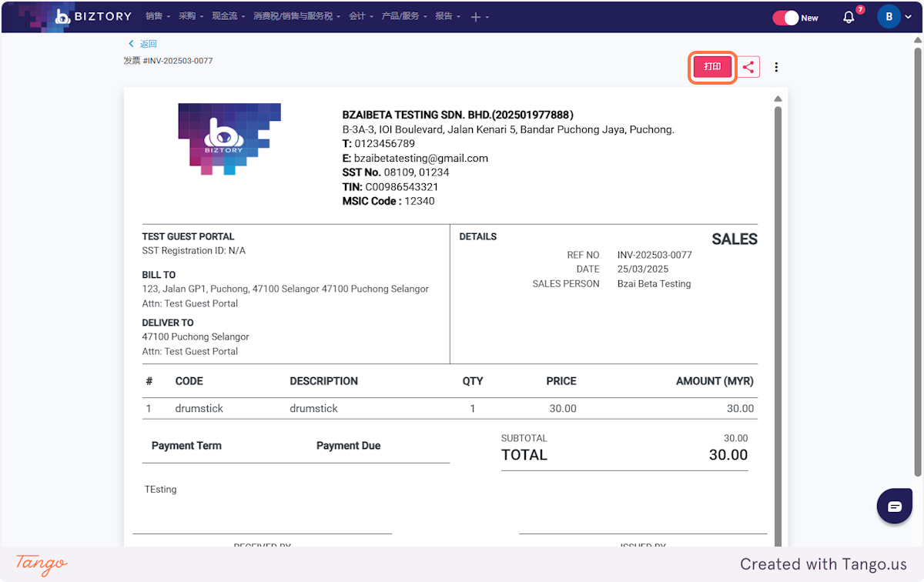Image resolution: width=924 pixels, height=582 pixels.
Task: Open the notifications bell icon
Action: click(x=849, y=17)
